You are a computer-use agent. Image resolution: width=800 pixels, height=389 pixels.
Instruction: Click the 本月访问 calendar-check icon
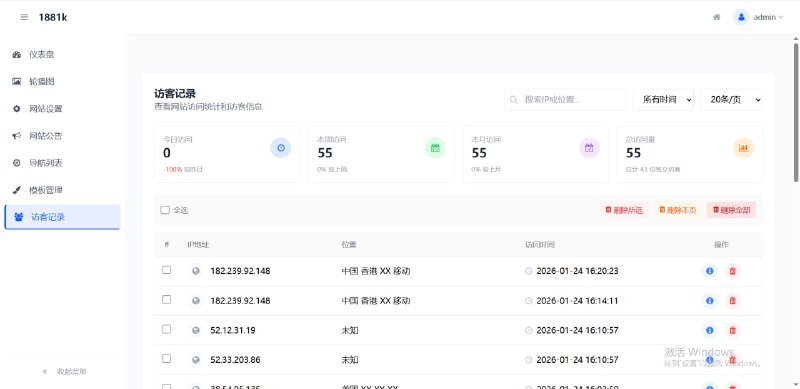589,148
